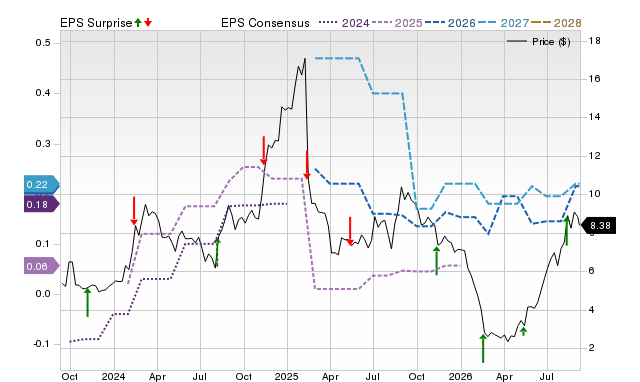This screenshot has height=382, width=640.
Task: Click the 4 label on the price axis
Action: 592,310
